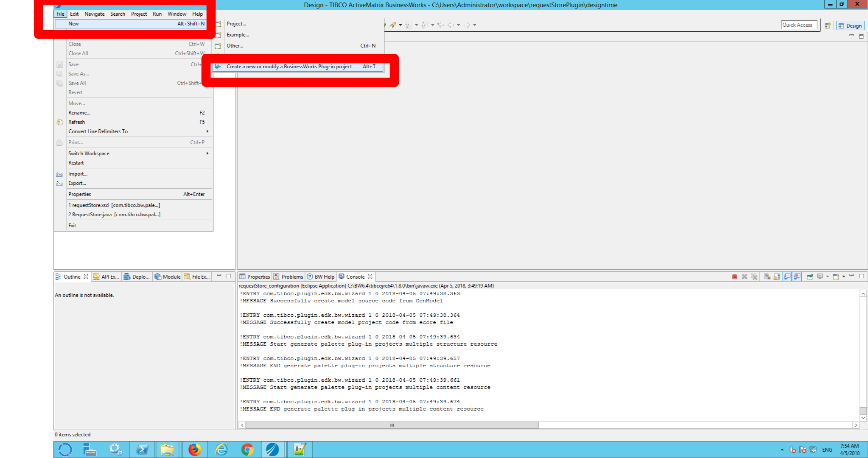Open the Window menu
868x458 pixels.
click(177, 14)
